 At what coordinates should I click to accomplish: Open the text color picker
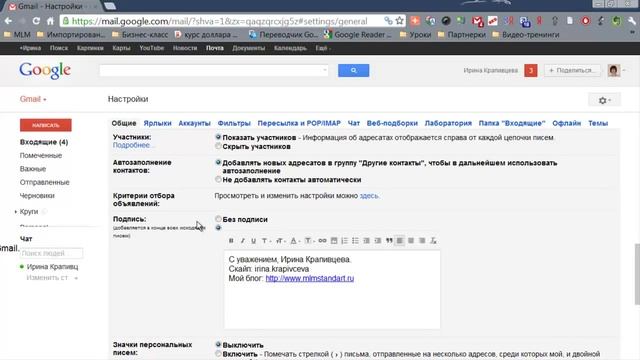point(295,241)
